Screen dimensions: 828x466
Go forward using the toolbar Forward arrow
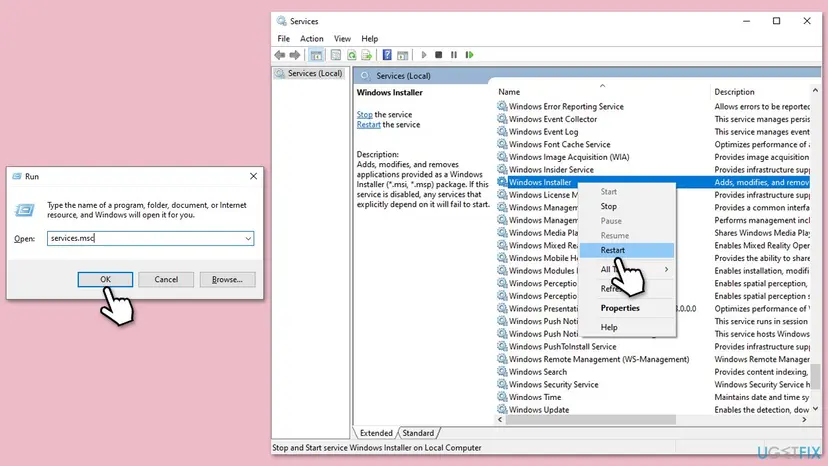[295, 55]
